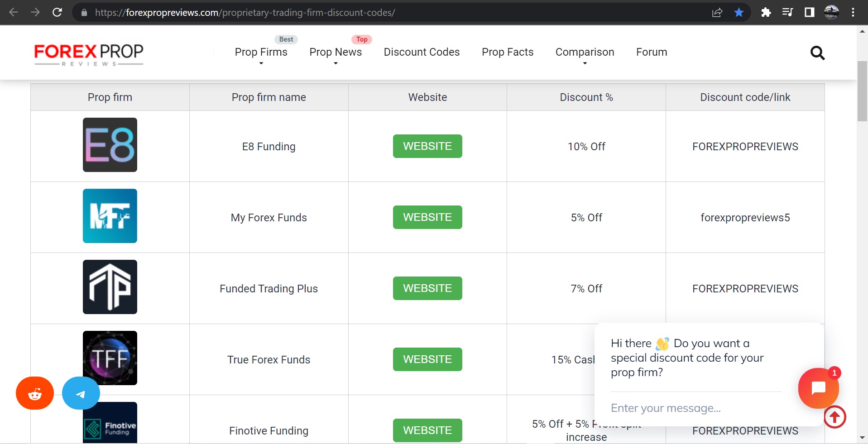
Task: Open the Reddit floating button
Action: pyautogui.click(x=35, y=393)
